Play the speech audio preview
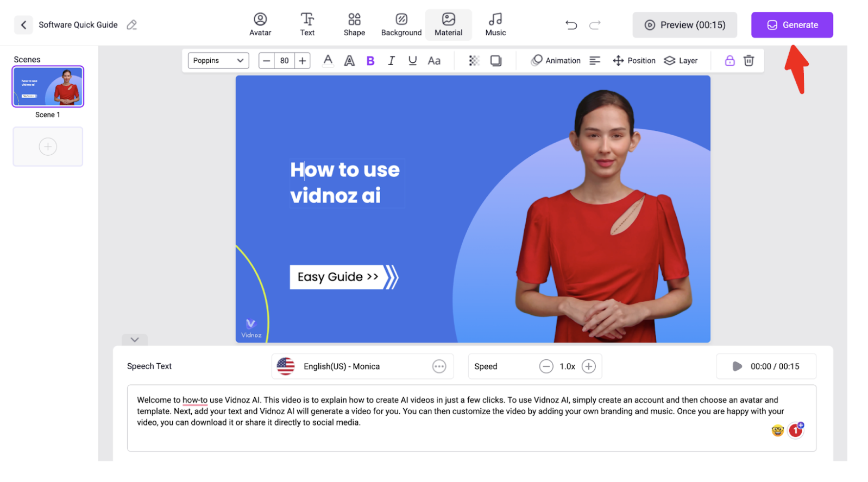Screen dimensions: 868x482 (x=737, y=366)
